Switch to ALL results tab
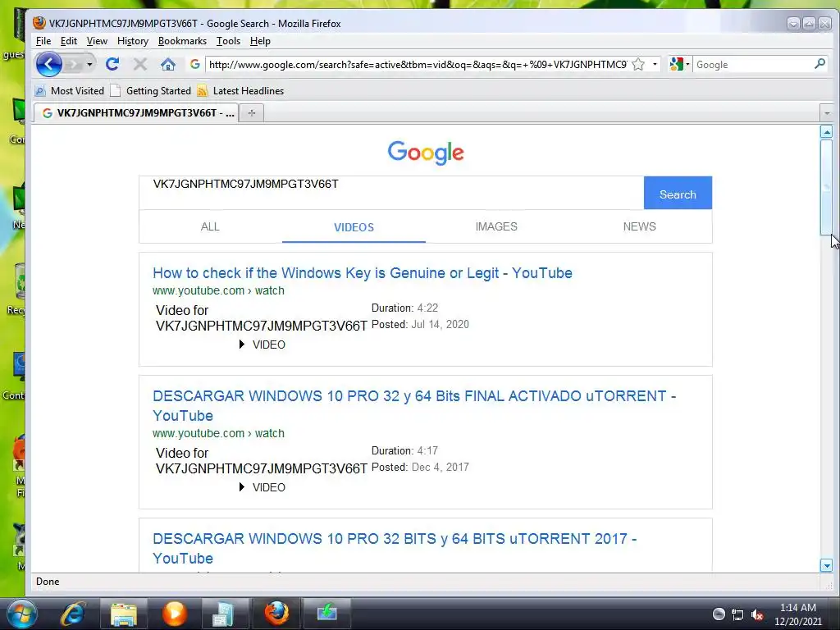This screenshot has width=840, height=630. [x=210, y=226]
